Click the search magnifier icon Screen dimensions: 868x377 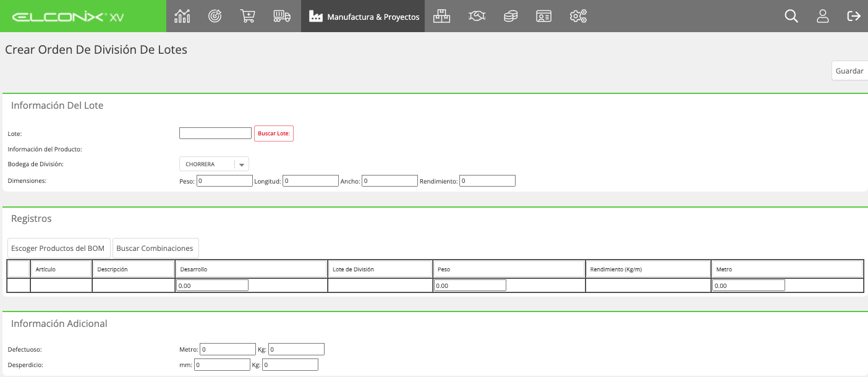(x=791, y=16)
